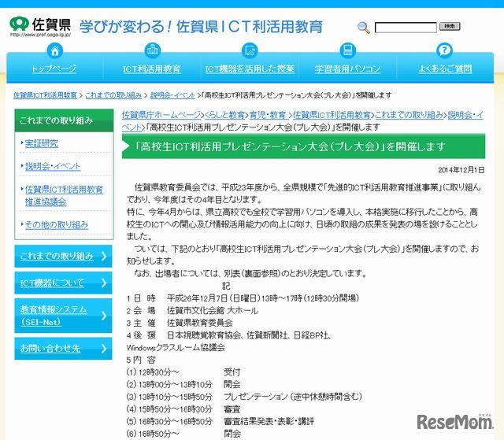504x440 pixels.
Task: Click the question mark icon above よくあるご質問
Action: [444, 50]
